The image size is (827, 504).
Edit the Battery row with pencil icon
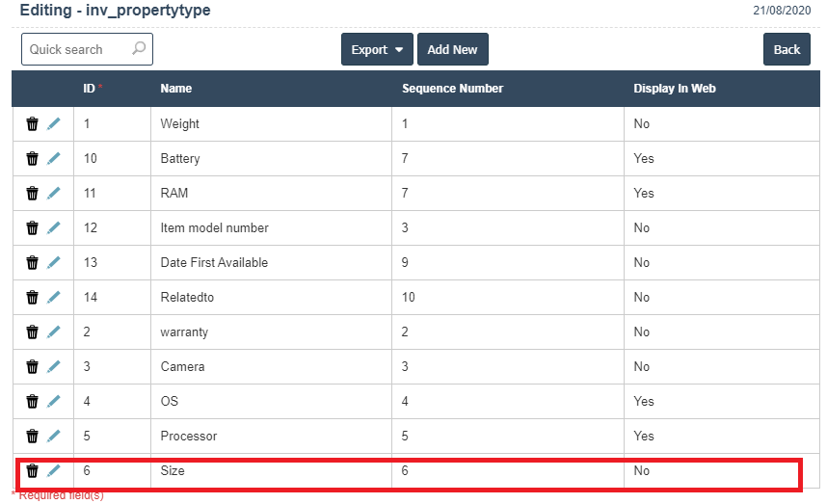[54, 158]
